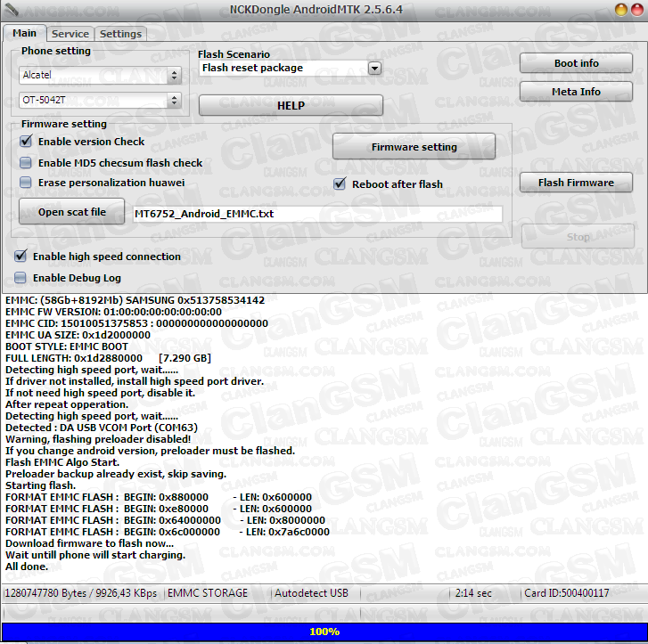Click log line 'Flash EMMC Algo Start.'
This screenshot has height=644, width=648.
(62, 462)
